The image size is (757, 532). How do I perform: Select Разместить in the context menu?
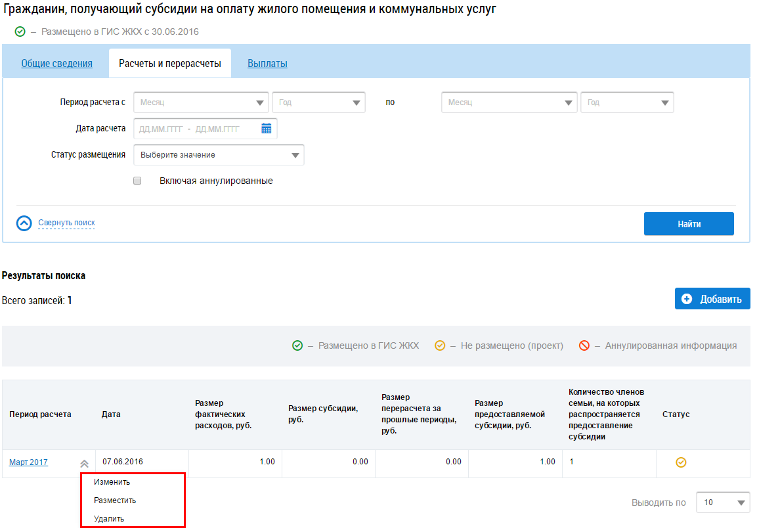pos(115,500)
